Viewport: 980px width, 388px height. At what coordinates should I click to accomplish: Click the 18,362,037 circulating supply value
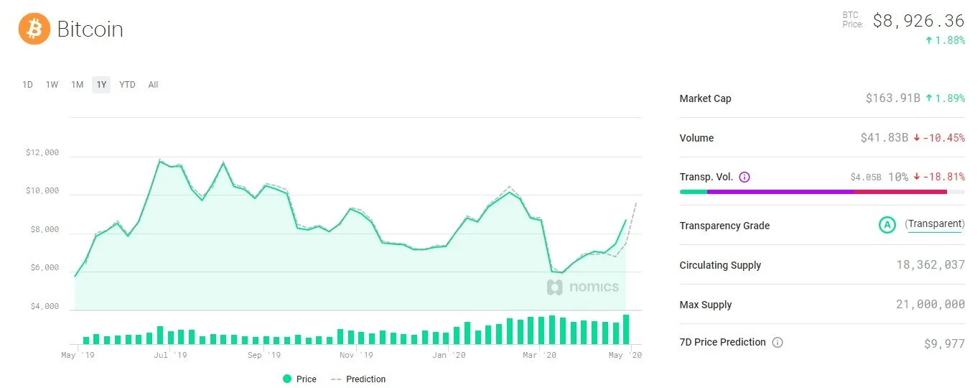click(930, 265)
